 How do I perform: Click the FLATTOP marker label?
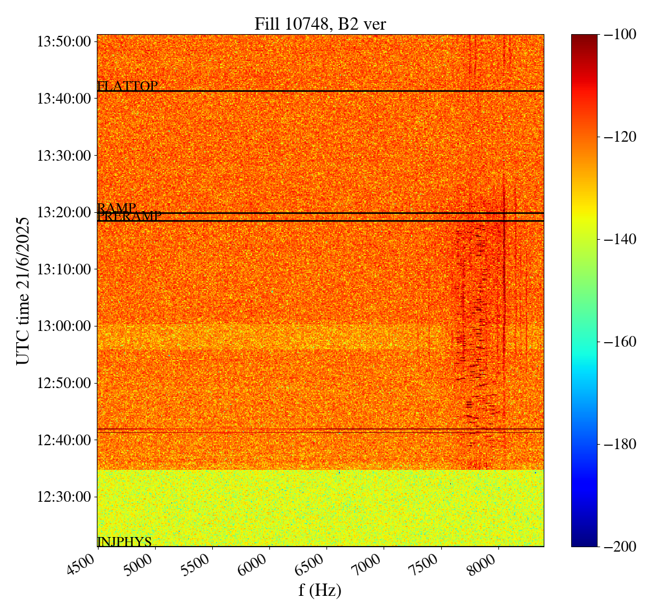(127, 86)
